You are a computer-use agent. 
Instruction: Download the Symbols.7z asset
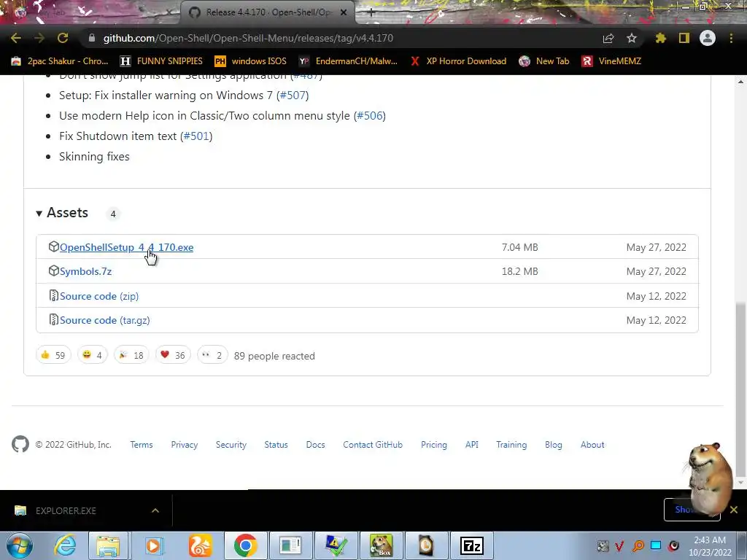coord(86,271)
